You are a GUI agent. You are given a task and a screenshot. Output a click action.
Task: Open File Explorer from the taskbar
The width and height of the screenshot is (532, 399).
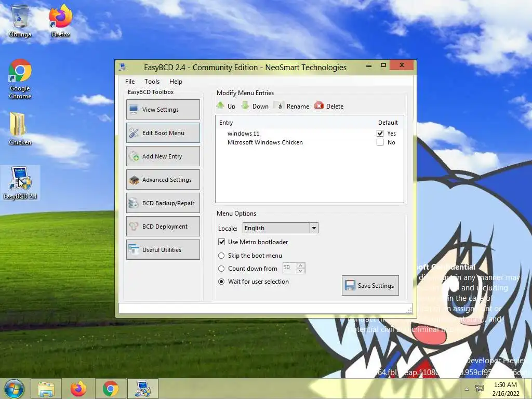click(x=46, y=389)
